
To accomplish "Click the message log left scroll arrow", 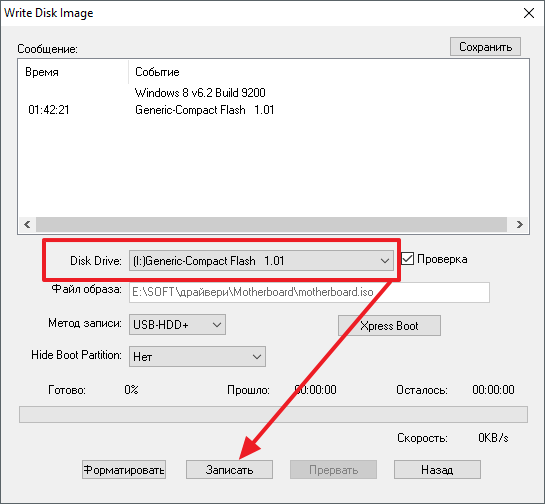I will point(27,225).
